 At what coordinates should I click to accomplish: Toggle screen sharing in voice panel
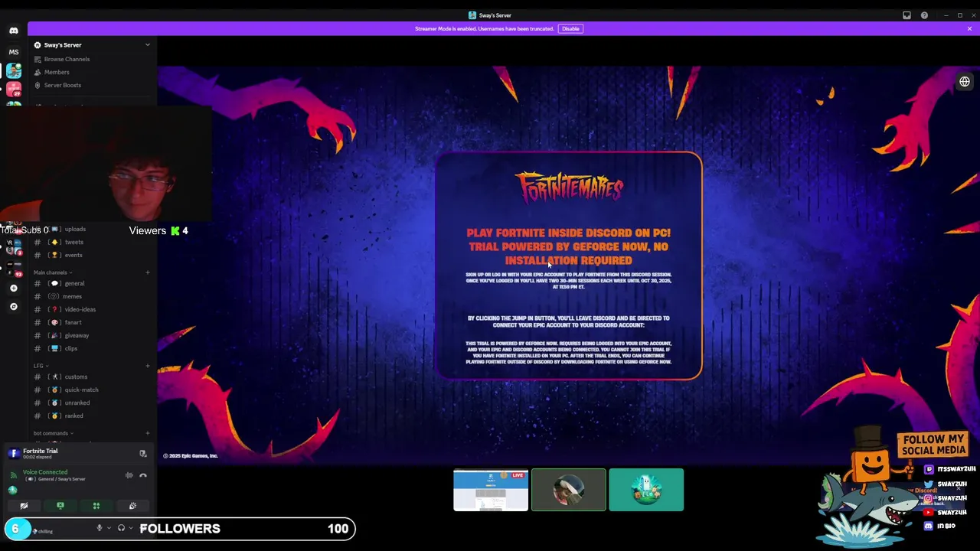click(x=60, y=506)
